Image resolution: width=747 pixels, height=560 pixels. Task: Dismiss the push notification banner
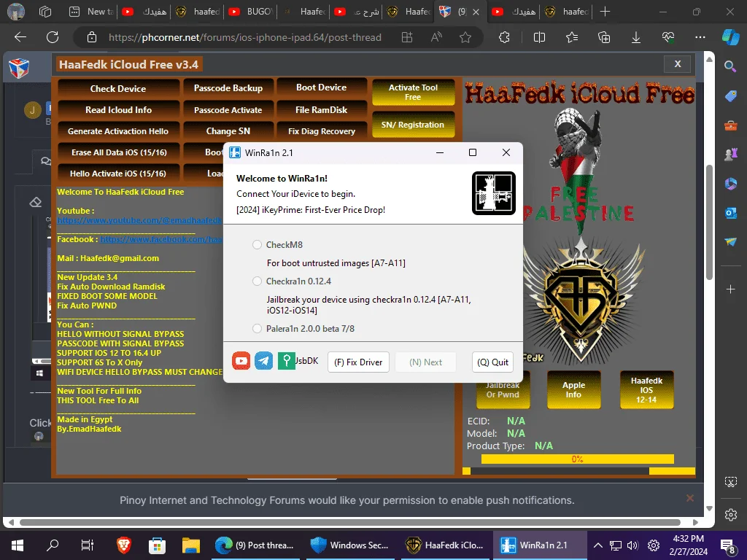tap(690, 498)
